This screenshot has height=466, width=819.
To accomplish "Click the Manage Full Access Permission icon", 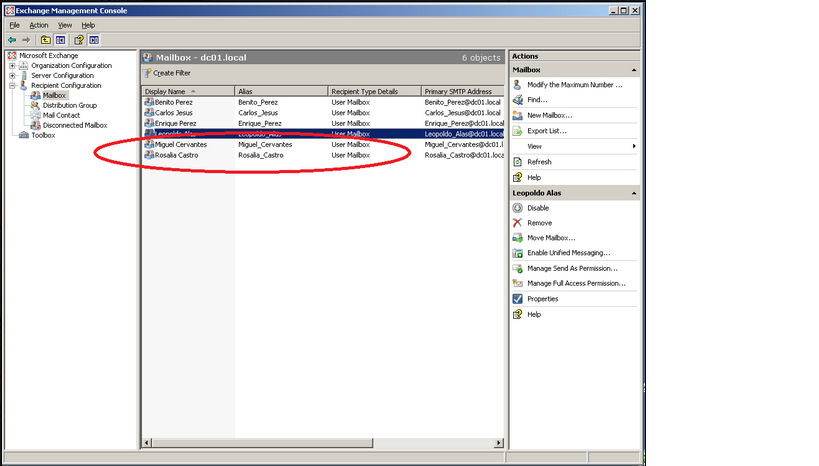I will pos(518,283).
